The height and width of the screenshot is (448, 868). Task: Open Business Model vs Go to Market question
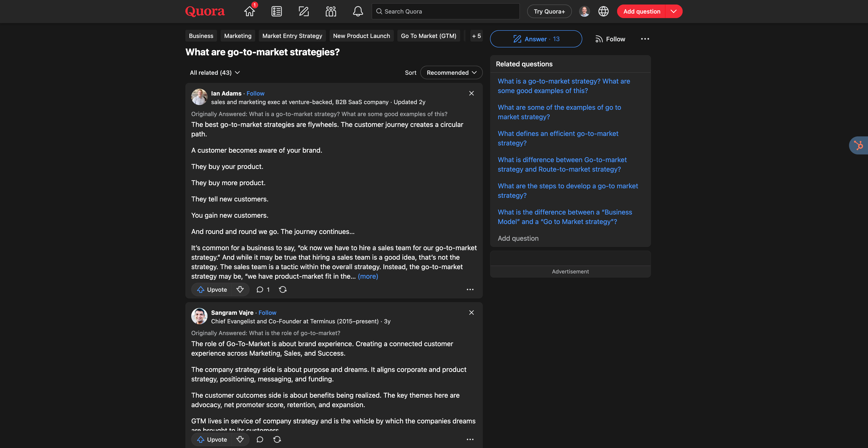[x=565, y=217]
